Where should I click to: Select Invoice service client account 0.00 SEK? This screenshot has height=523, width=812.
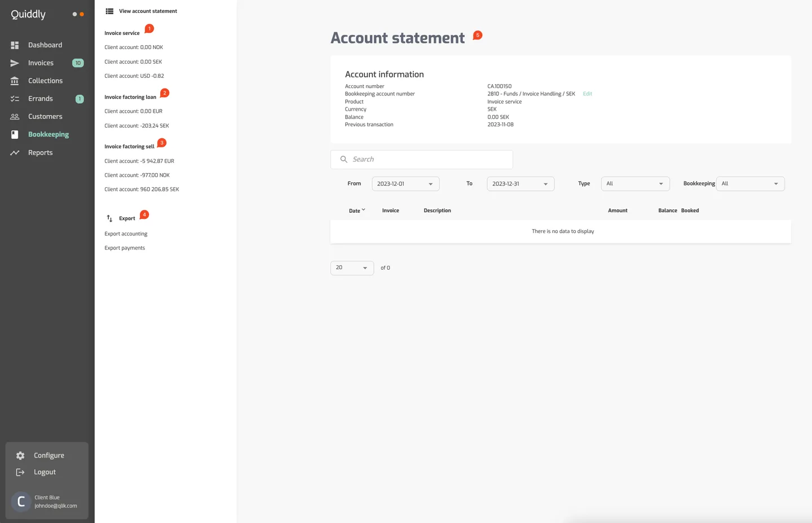click(x=133, y=62)
